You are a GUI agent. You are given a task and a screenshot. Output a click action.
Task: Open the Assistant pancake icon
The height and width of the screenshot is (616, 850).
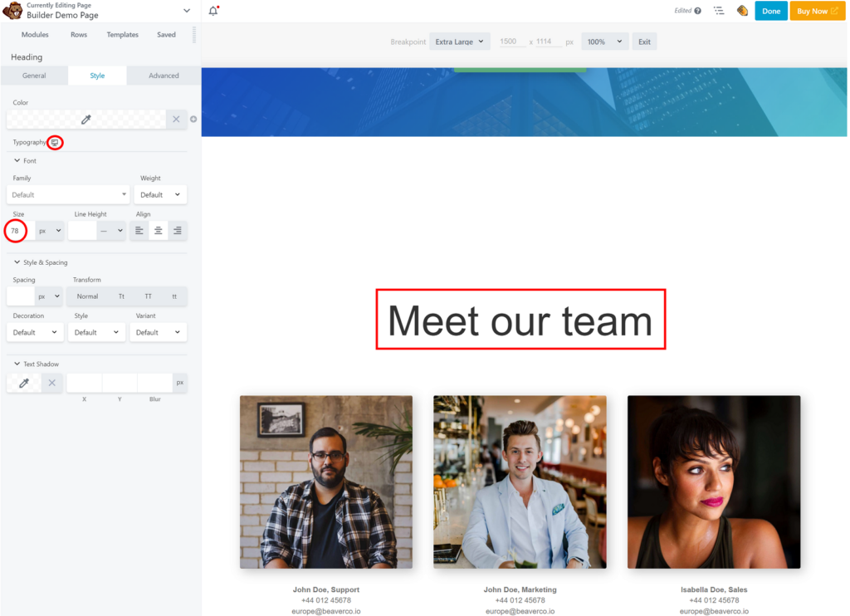[x=742, y=10]
